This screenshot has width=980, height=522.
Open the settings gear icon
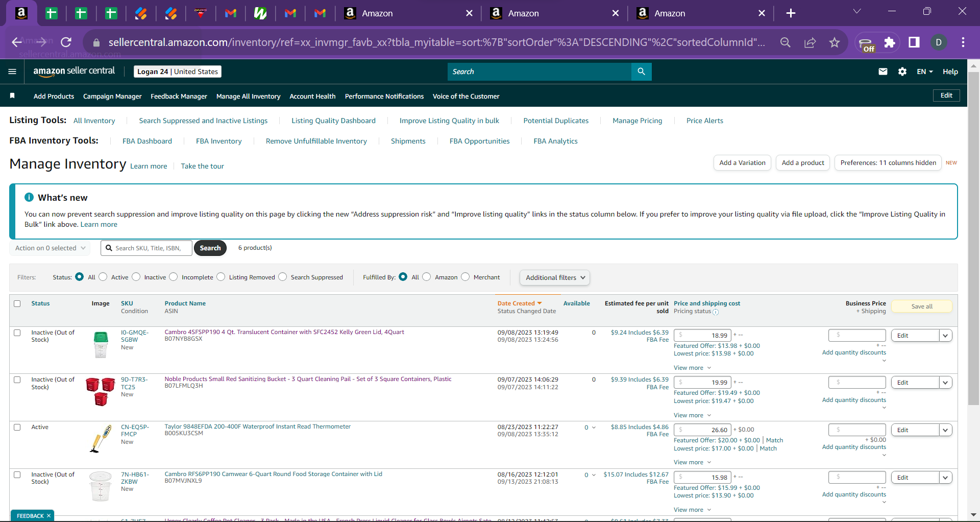(902, 72)
